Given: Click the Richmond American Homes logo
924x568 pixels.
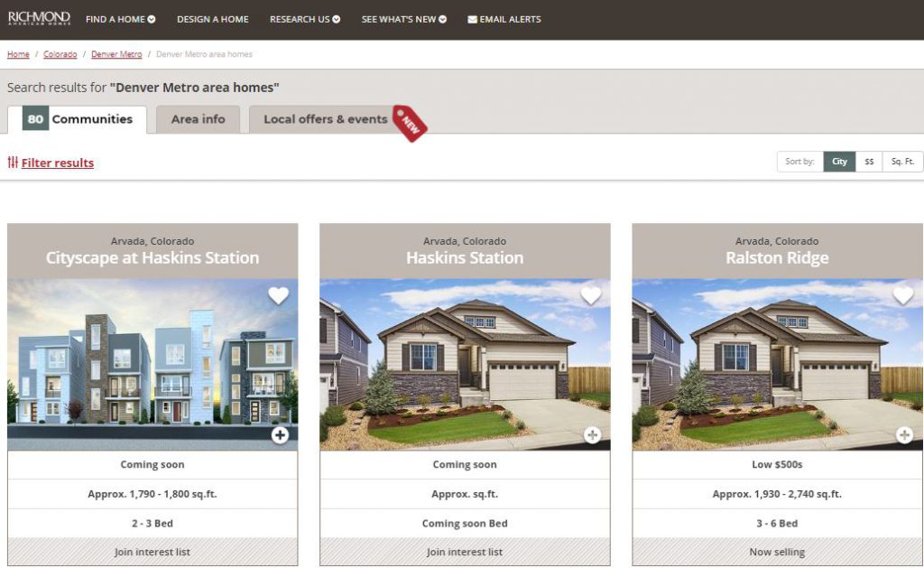Looking at the screenshot, I should pos(39,18).
